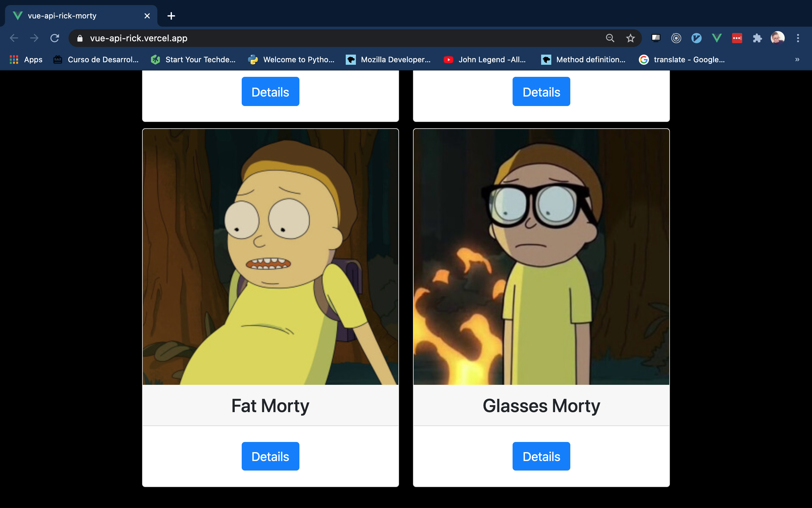The height and width of the screenshot is (508, 812).
Task: Click the circular target extension icon
Action: [676, 38]
